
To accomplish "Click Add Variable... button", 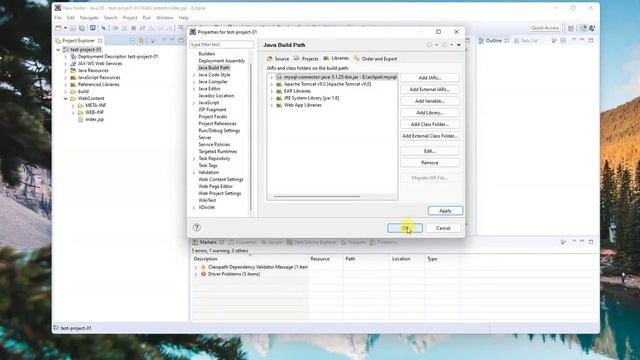I will point(430,101).
